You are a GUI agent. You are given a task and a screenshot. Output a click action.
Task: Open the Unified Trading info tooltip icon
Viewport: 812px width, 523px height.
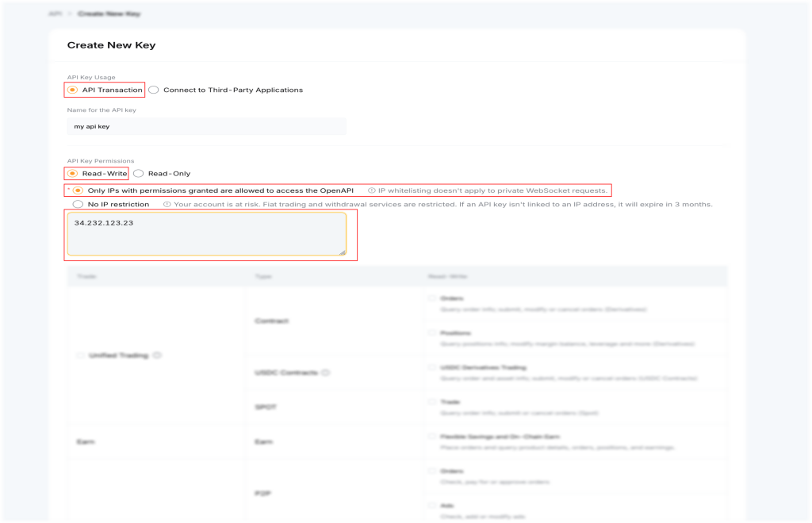(x=157, y=356)
